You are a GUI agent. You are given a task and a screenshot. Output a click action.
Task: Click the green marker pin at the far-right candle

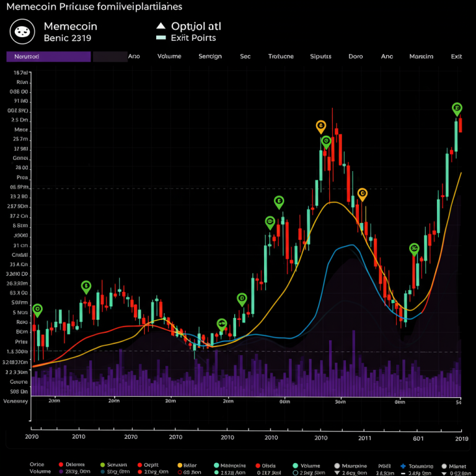click(457, 109)
